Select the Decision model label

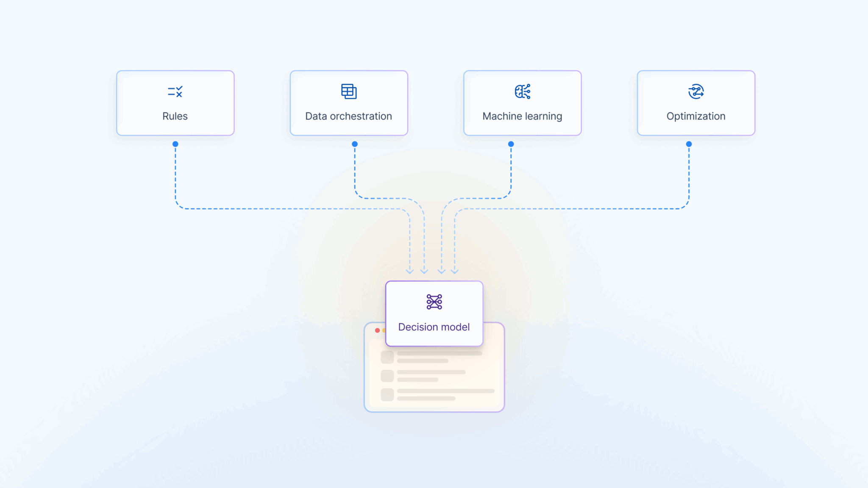[434, 327]
